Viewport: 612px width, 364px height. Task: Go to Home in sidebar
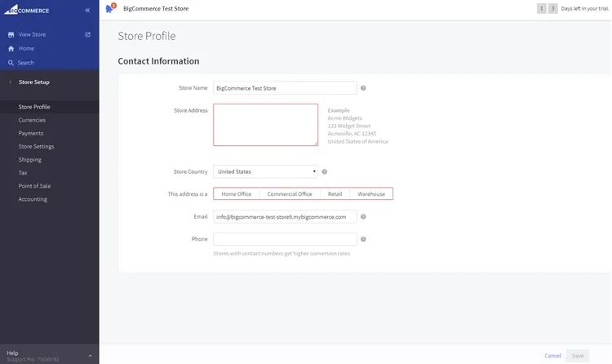(26, 48)
